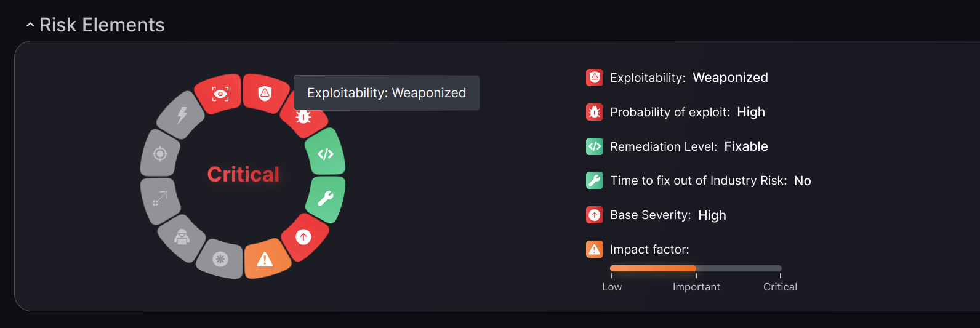This screenshot has height=328, width=980.
Task: Select the red up-arrow Base Severity segment
Action: 304,237
